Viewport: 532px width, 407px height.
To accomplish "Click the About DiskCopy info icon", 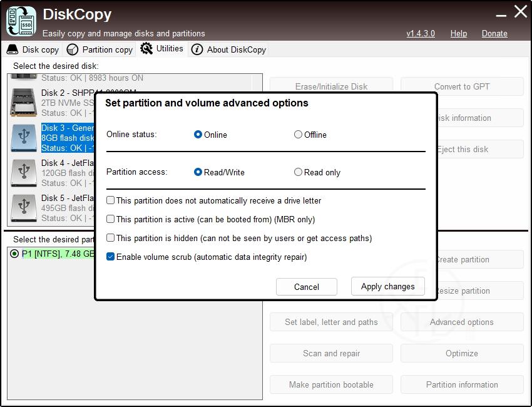I will [x=197, y=49].
